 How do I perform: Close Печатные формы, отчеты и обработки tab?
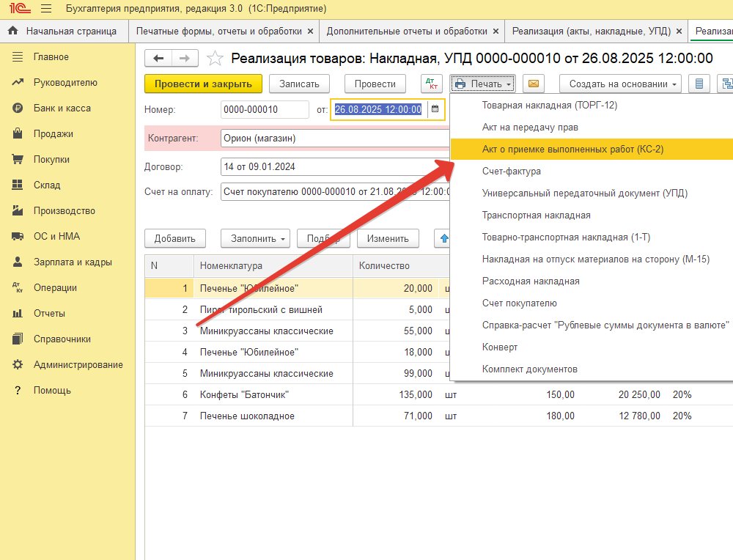(x=310, y=32)
